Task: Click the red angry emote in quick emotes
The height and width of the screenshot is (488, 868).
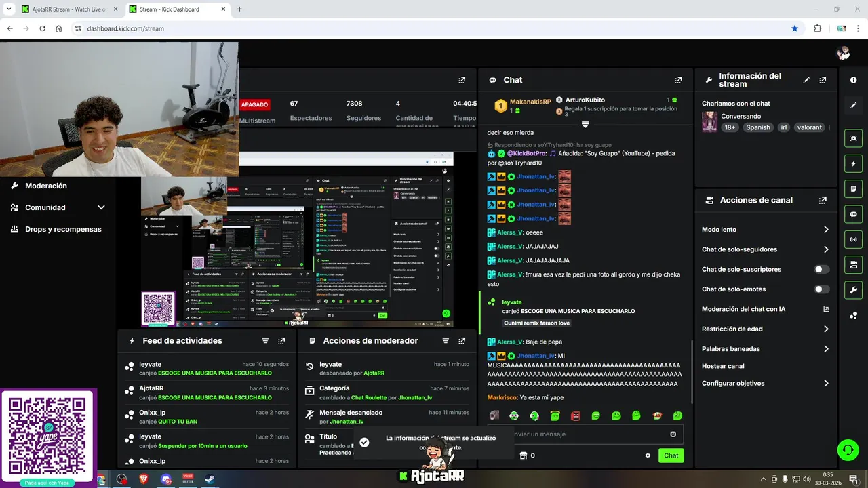Action: click(576, 415)
